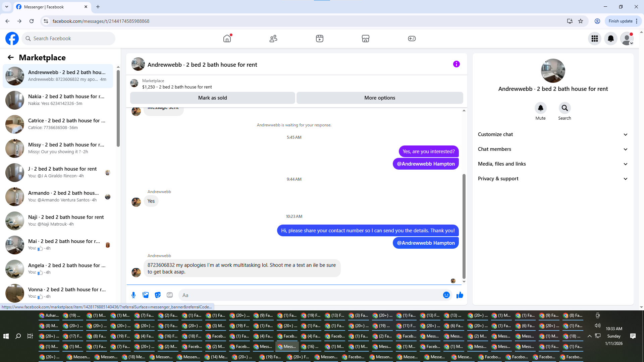Open the Video (Reels) icon

(320, 39)
